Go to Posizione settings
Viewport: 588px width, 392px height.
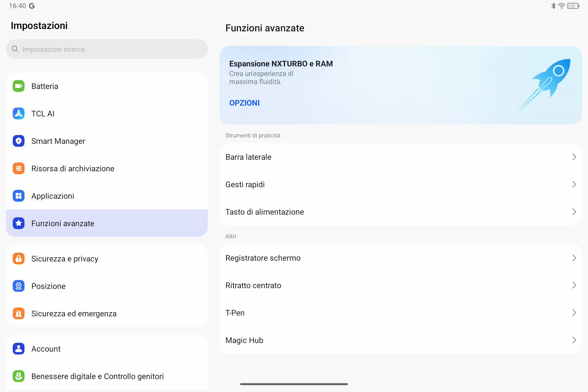107,286
